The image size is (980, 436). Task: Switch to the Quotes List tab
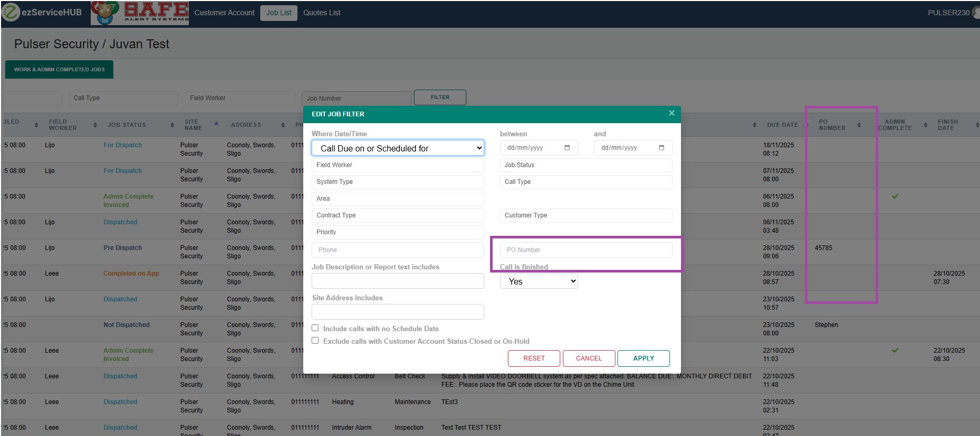(x=322, y=13)
